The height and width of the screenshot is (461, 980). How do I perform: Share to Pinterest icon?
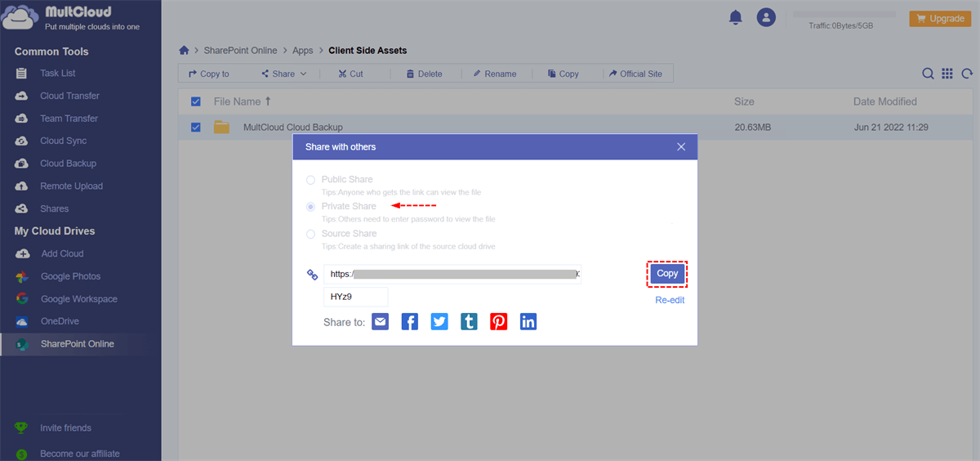pyautogui.click(x=498, y=322)
